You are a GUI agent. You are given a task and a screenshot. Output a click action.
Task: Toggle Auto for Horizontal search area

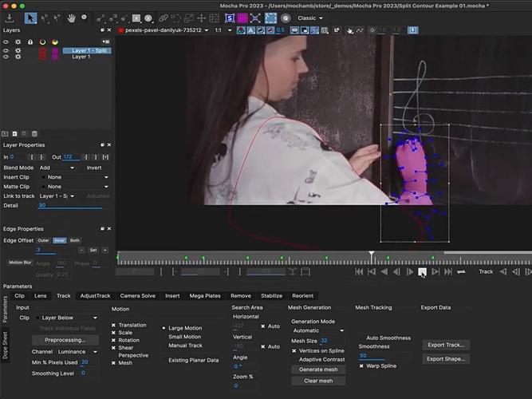263,326
